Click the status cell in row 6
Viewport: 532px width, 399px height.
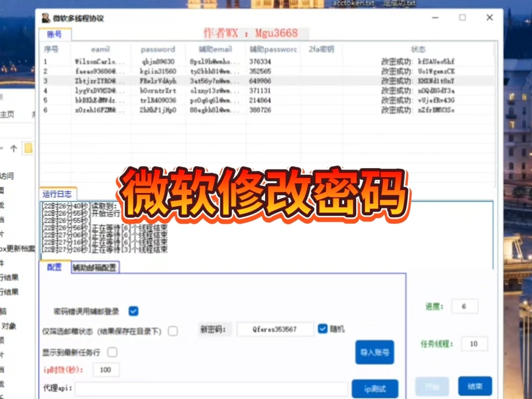coord(418,110)
